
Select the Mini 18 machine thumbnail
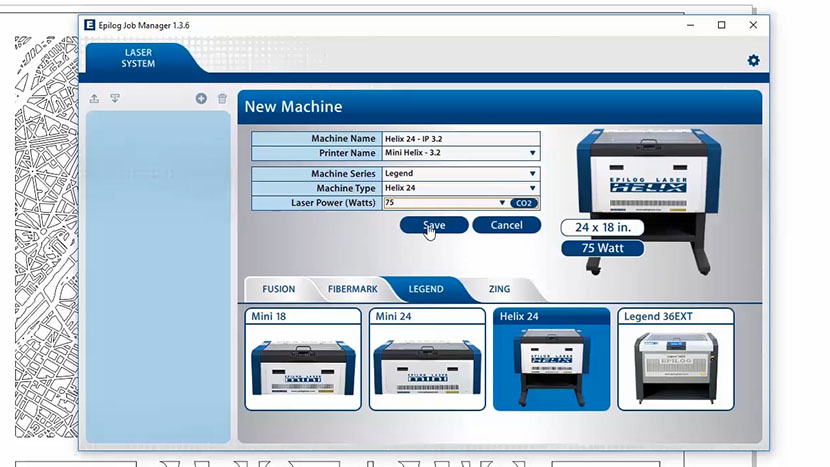(303, 360)
